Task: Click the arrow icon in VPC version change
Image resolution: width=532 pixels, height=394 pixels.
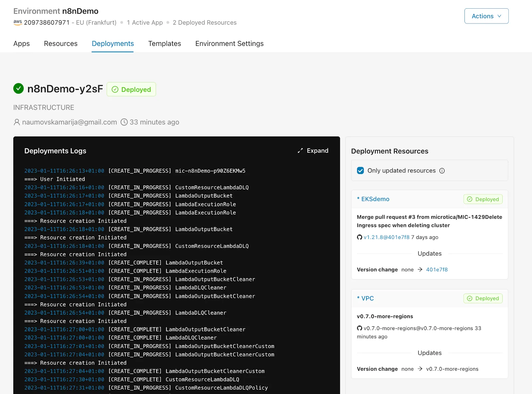Action: click(x=420, y=369)
